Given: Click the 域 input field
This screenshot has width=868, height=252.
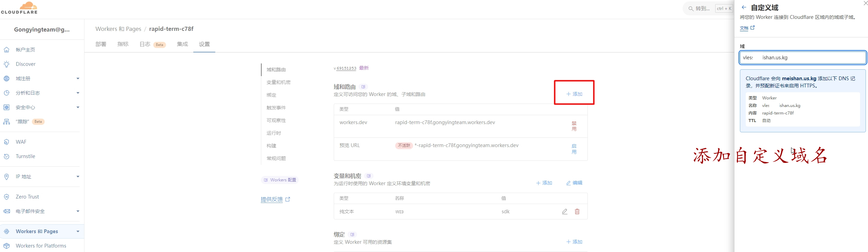Looking at the screenshot, I should coord(803,58).
